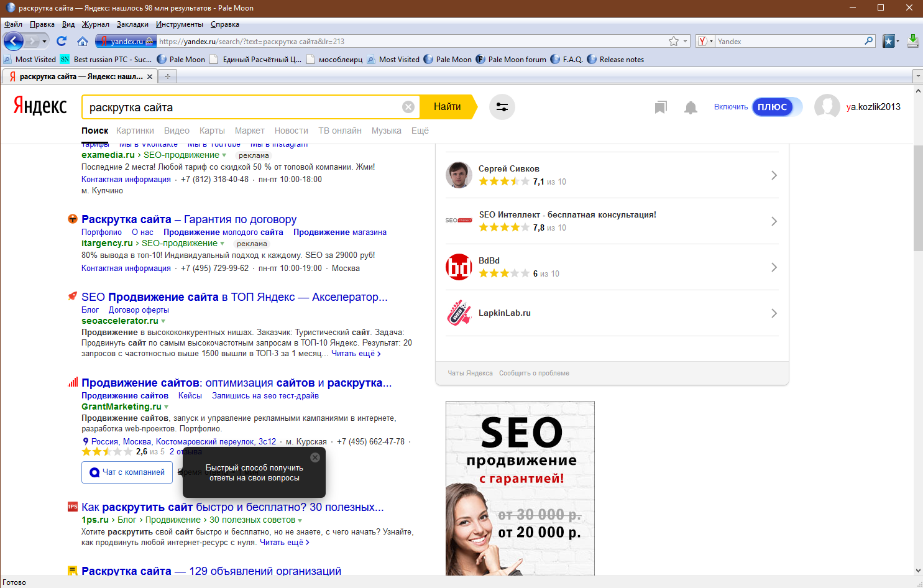Click the SEO Интеллект logo
Viewport: 923px width, 588px height.
click(x=459, y=221)
